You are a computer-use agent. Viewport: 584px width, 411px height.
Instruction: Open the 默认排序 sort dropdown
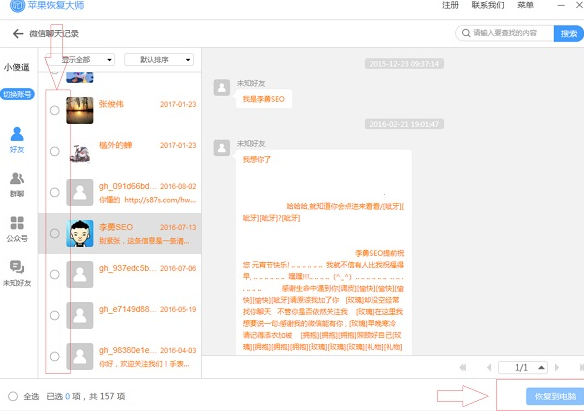click(159, 60)
